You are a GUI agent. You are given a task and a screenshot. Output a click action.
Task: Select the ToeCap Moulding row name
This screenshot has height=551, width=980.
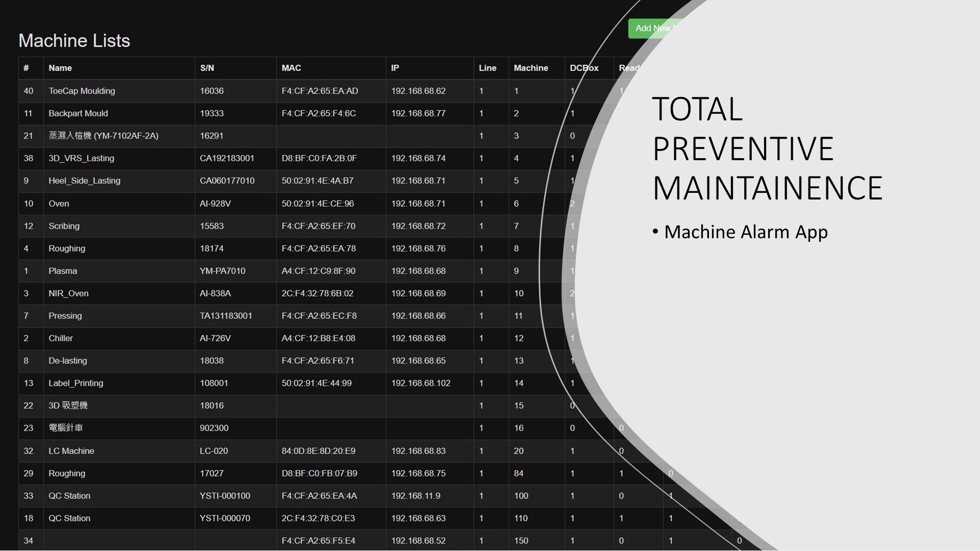[82, 91]
